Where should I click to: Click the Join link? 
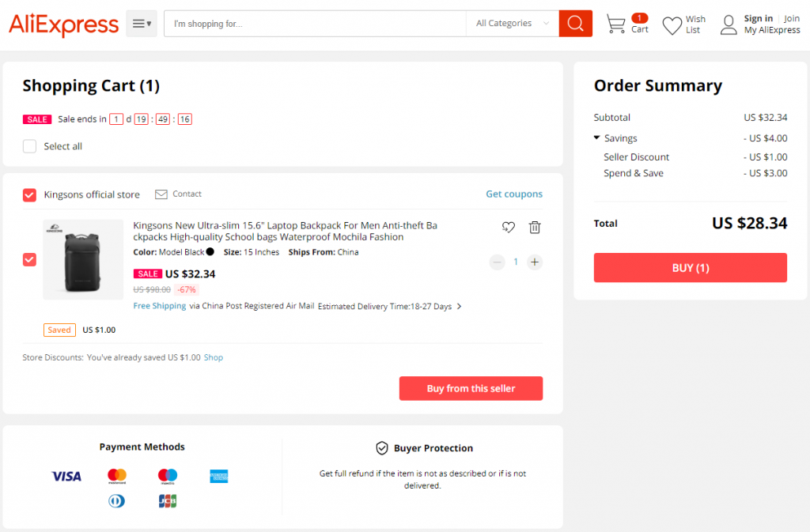791,18
